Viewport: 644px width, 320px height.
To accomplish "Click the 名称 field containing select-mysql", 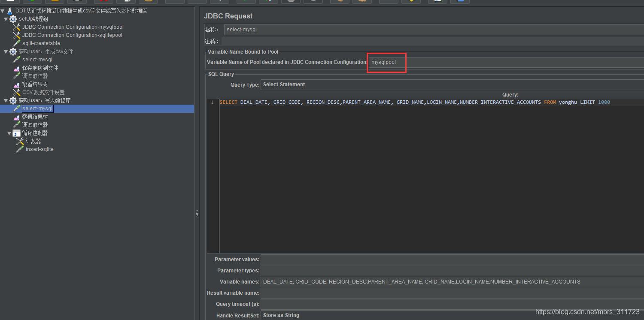I will click(434, 30).
